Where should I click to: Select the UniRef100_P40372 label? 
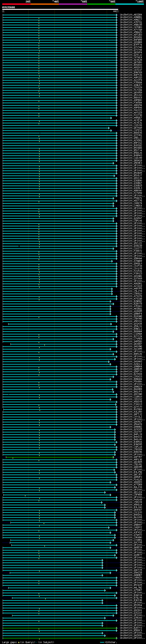131,110
